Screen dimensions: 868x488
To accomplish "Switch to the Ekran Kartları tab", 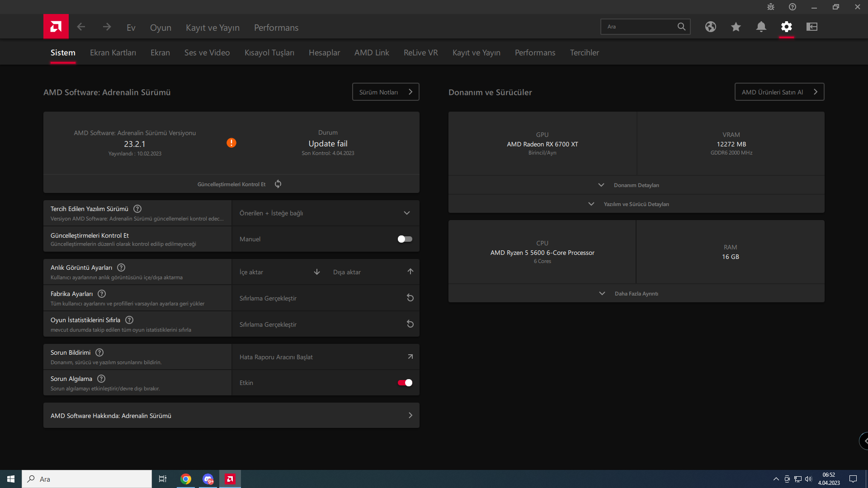I will [x=113, y=52].
